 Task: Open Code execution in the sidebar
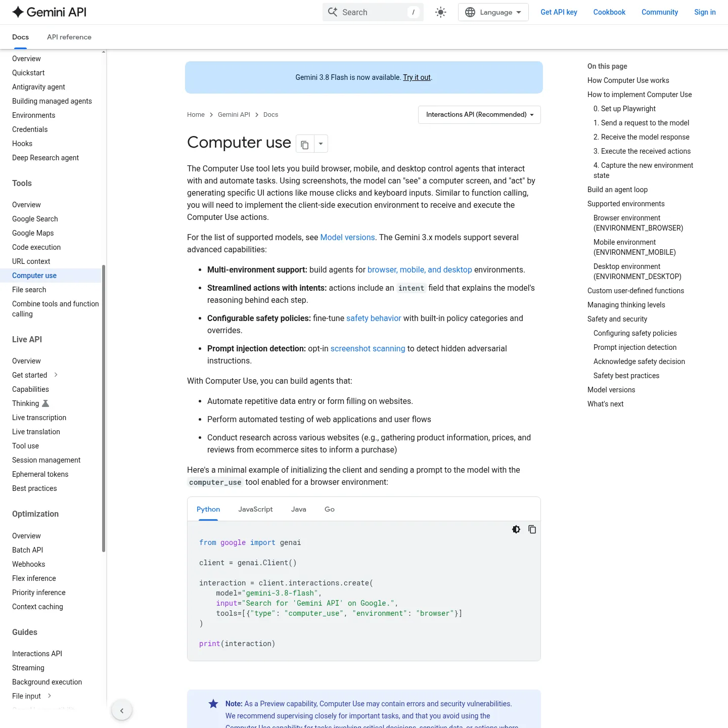click(36, 247)
